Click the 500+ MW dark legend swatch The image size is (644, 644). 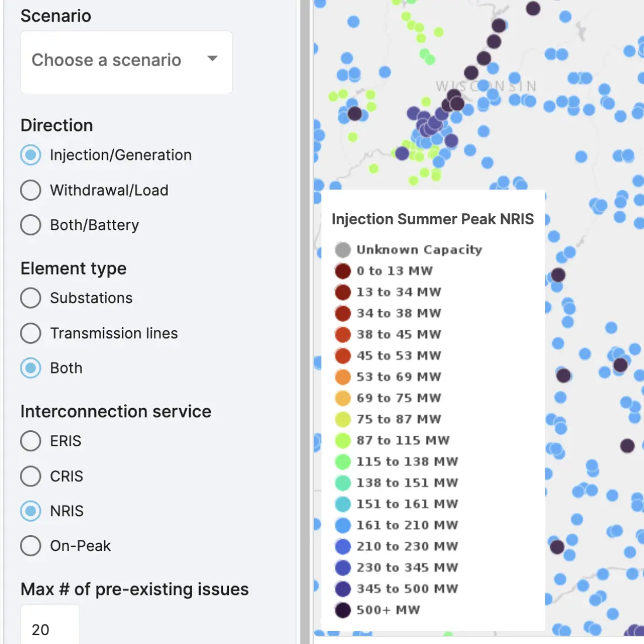(x=343, y=610)
